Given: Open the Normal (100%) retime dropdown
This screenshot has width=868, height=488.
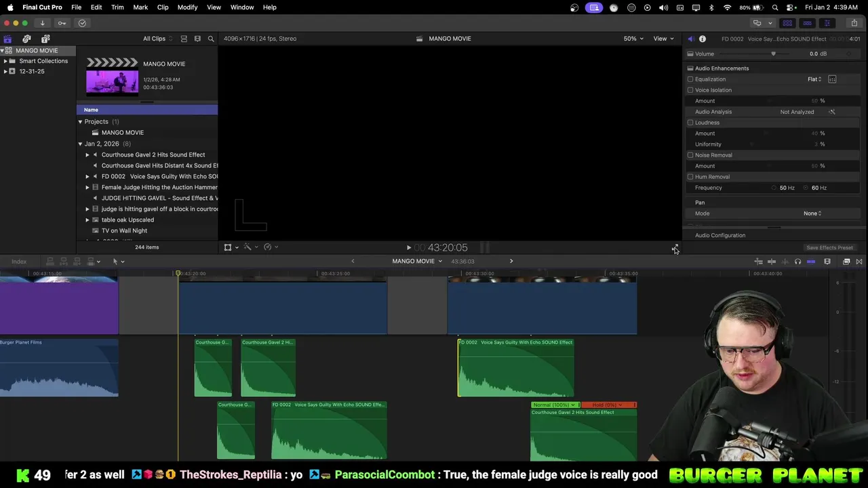Looking at the screenshot, I should tap(554, 405).
